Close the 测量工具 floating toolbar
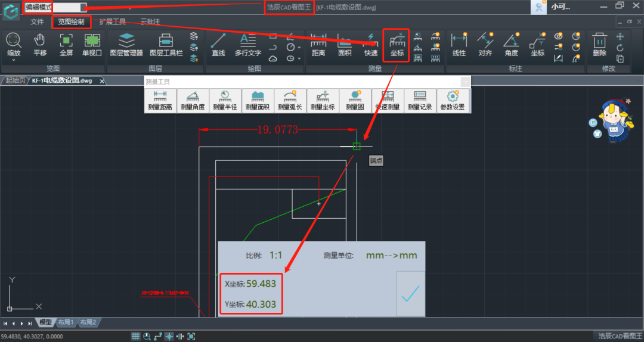Screen dimensions: 644x342 [x=465, y=82]
